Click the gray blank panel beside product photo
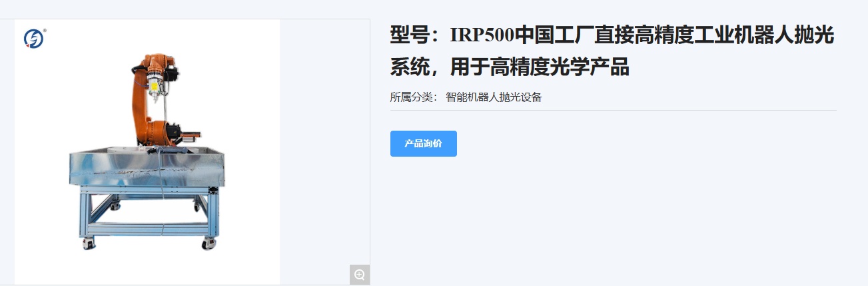This screenshot has width=868, height=286. tap(325, 140)
